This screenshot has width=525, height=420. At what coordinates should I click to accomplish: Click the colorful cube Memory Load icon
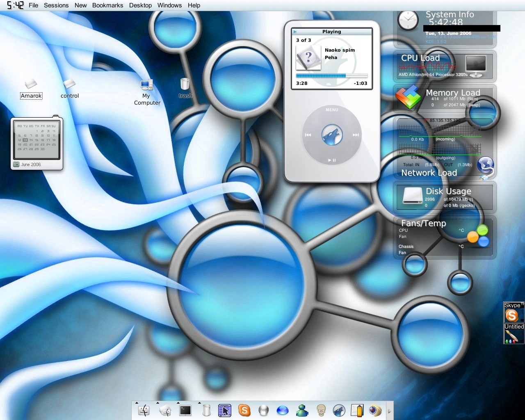pos(408,97)
